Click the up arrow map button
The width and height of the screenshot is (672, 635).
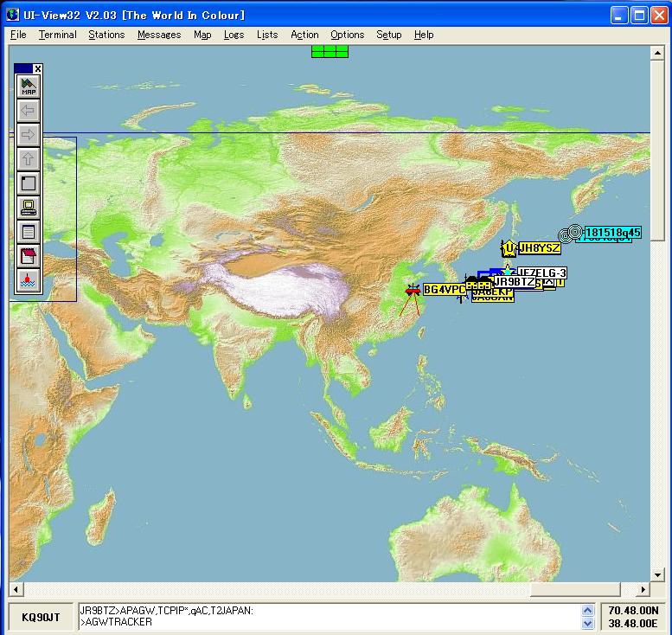[x=29, y=159]
